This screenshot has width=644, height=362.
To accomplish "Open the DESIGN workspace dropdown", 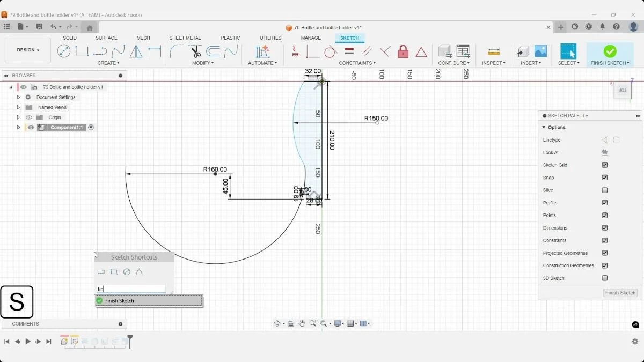I will click(28, 50).
